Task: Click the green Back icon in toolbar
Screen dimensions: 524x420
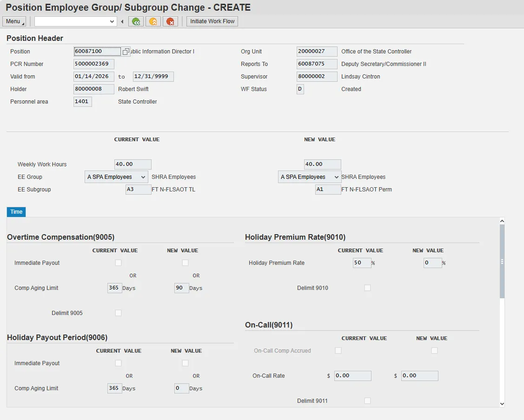Action: point(136,21)
